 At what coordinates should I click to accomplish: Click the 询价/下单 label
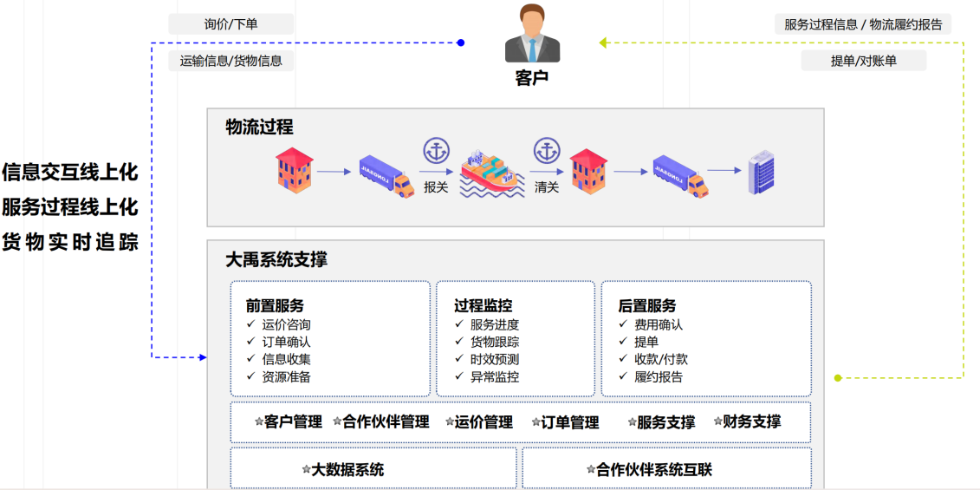(x=230, y=24)
